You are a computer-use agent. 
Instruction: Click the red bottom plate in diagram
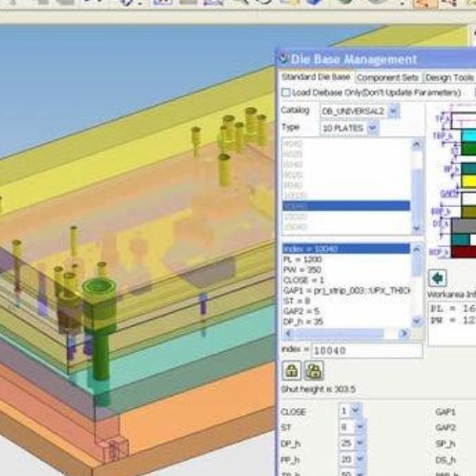(464, 252)
